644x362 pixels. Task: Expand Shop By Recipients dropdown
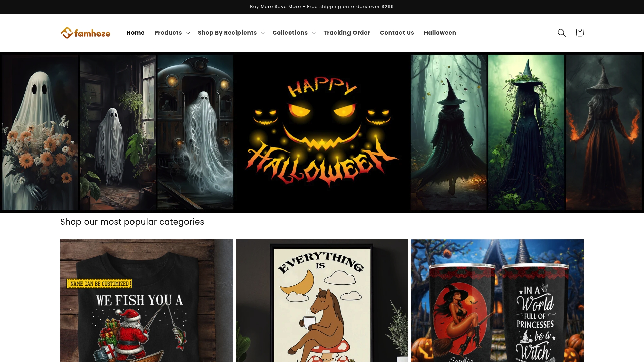[231, 33]
